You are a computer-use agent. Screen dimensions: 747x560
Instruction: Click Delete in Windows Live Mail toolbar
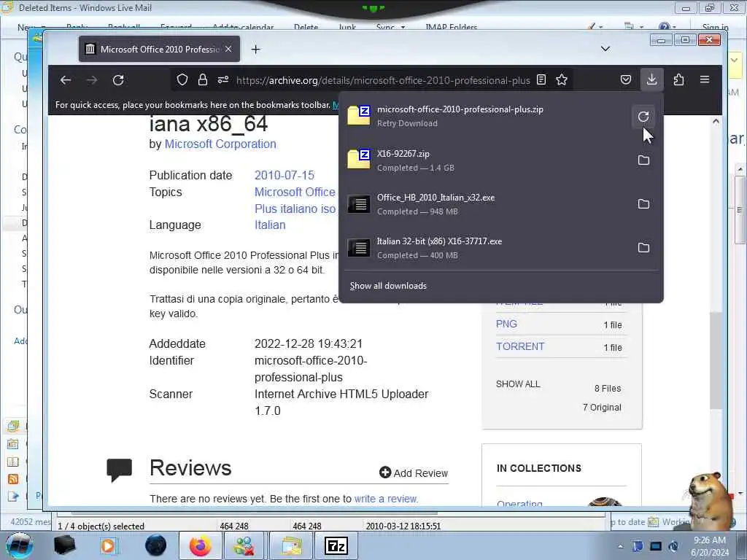306,27
